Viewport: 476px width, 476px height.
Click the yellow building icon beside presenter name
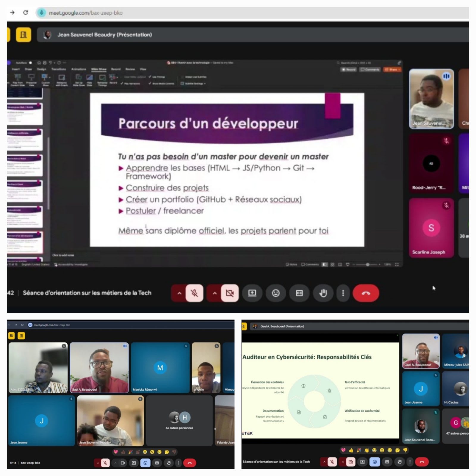[x=24, y=35]
